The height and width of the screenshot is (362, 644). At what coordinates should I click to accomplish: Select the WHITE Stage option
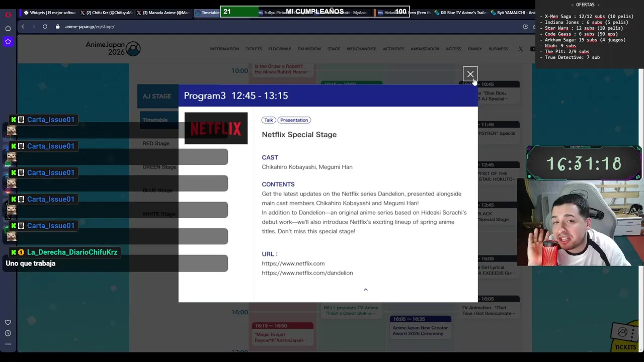tap(159, 214)
